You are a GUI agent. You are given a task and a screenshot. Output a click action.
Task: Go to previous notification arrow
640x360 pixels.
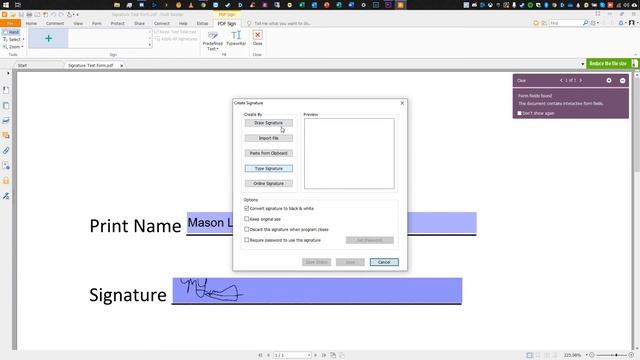(x=561, y=80)
